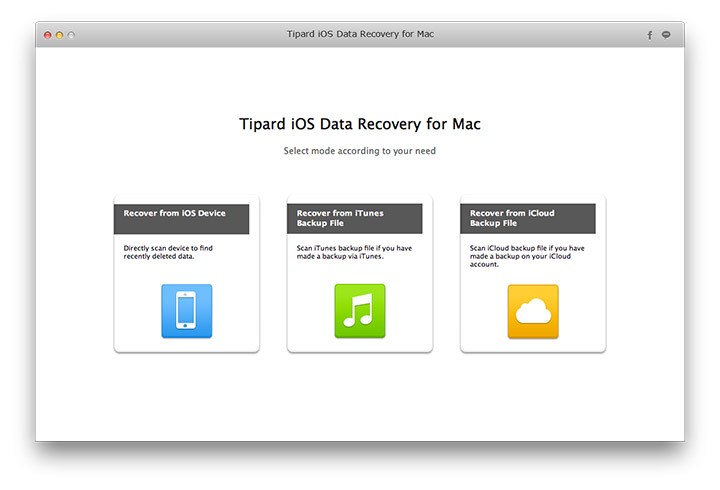This screenshot has height=490, width=720.
Task: Click the green iTunes music note icon
Action: coord(360,311)
